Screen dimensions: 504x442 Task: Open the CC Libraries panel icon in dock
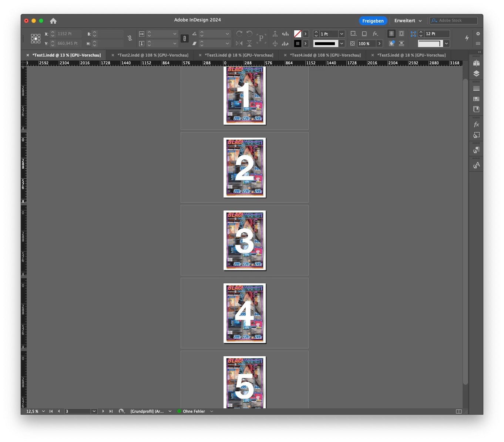coord(476,109)
